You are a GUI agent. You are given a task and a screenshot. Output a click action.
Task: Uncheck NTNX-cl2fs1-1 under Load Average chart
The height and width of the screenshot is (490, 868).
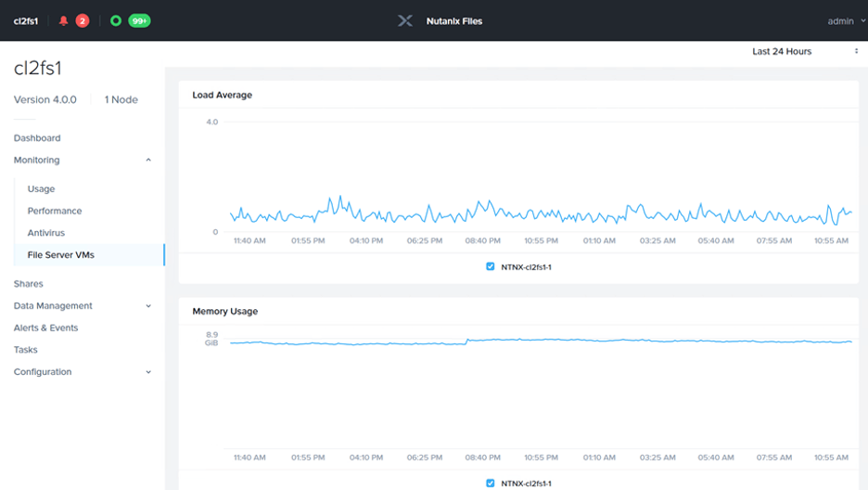490,266
